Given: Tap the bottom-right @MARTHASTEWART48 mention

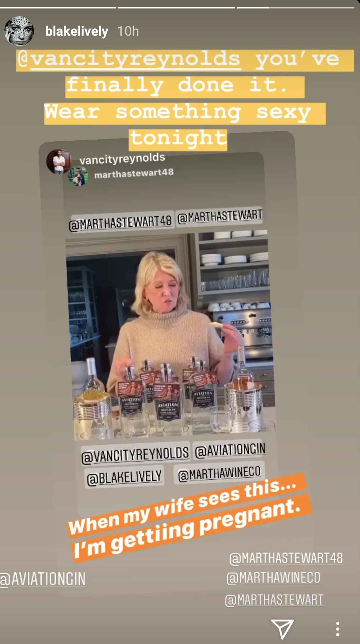Looking at the screenshot, I should [x=286, y=558].
